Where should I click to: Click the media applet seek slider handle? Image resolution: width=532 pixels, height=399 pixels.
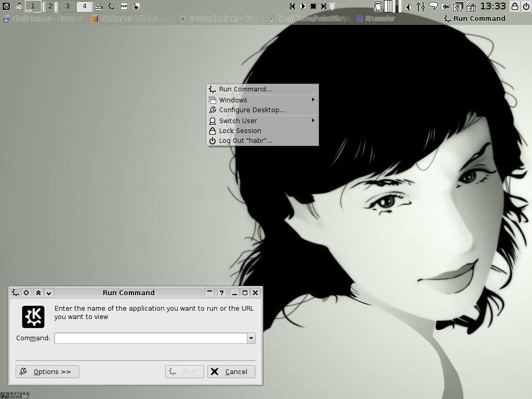click(333, 6)
